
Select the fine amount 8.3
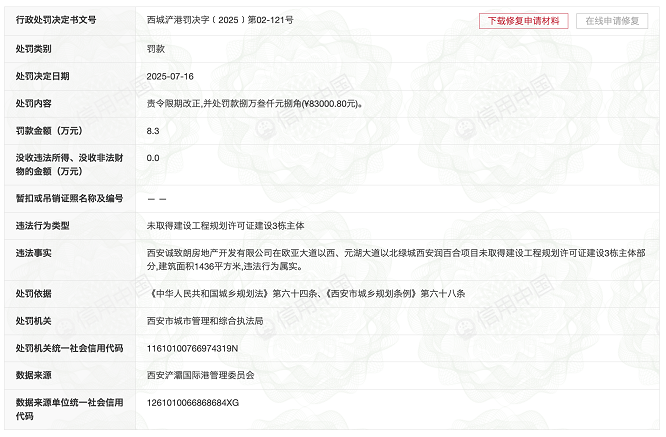[153, 131]
